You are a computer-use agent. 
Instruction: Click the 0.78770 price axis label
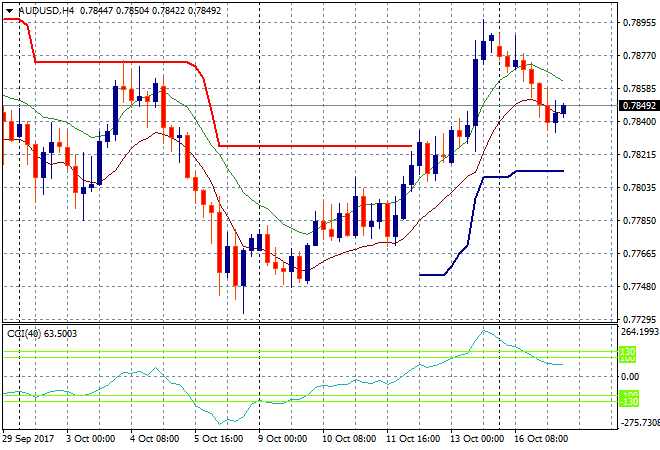tap(639, 56)
